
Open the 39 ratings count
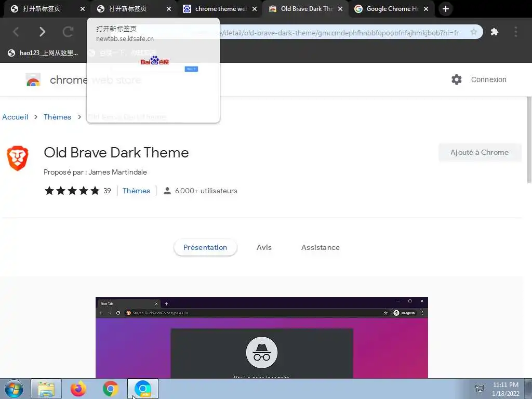(x=107, y=191)
